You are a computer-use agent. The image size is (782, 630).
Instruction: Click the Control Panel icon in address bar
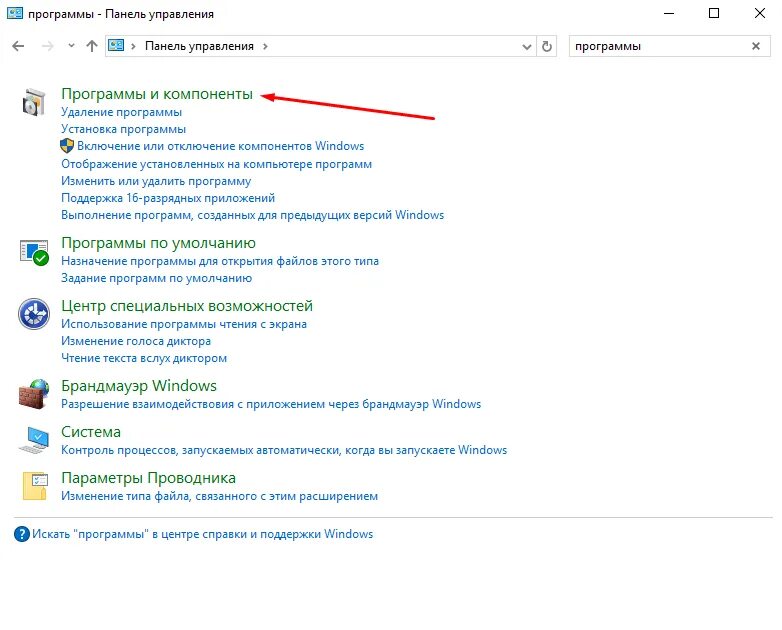(116, 46)
